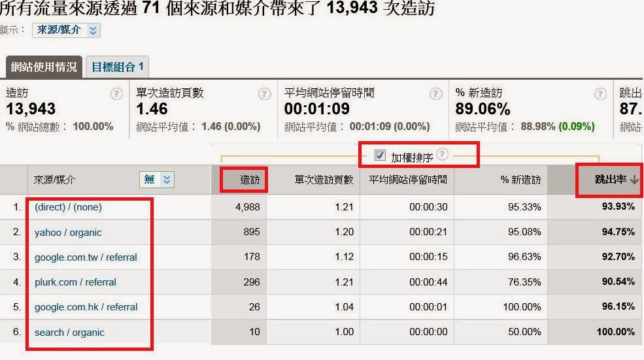644x360 pixels.
Task: Open help icon for 造訪 metric
Action: 116,94
